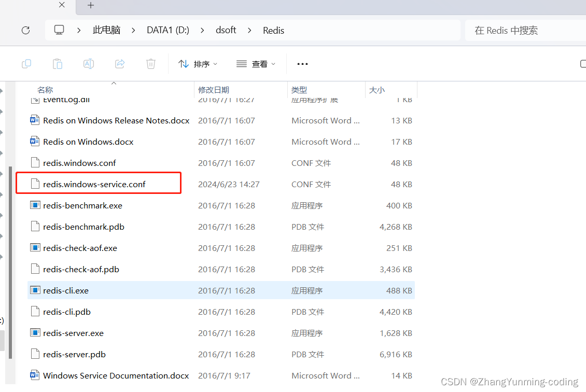Open the dsoft folder from the breadcrumb

(x=226, y=30)
